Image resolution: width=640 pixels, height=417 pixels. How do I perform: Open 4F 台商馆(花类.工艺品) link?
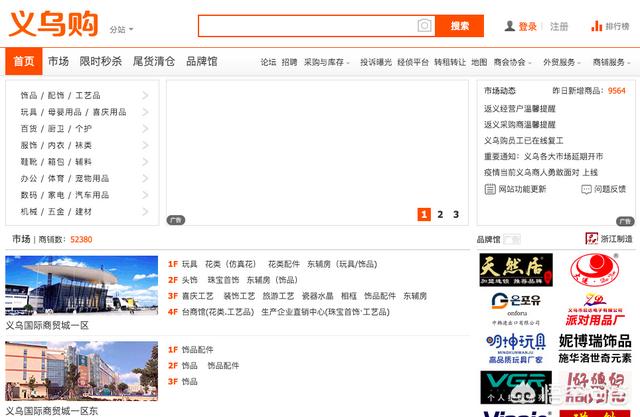218,312
